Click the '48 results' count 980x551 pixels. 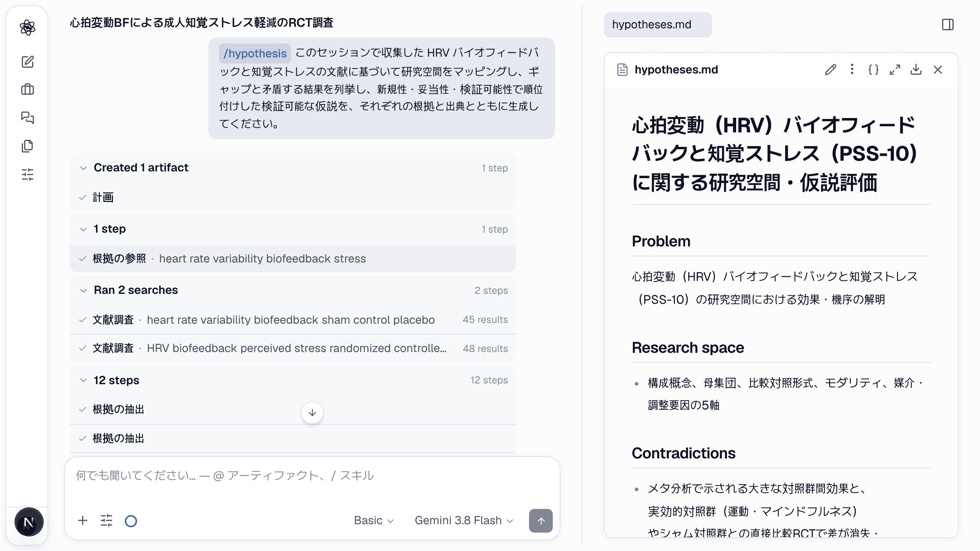click(x=485, y=349)
